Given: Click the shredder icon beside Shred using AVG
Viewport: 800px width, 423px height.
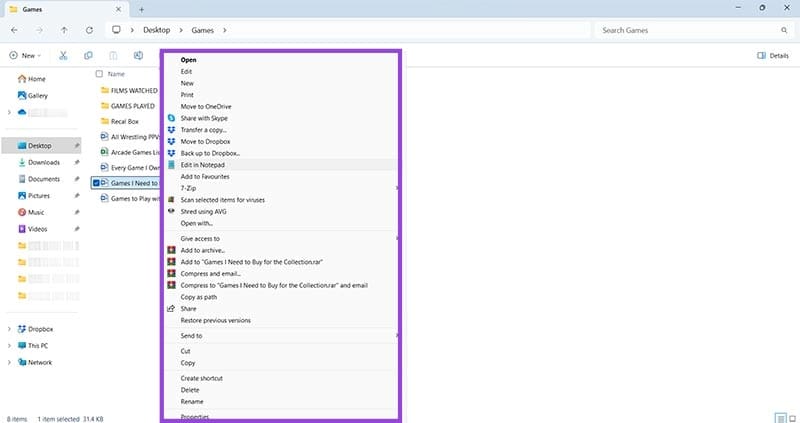Looking at the screenshot, I should [x=171, y=211].
